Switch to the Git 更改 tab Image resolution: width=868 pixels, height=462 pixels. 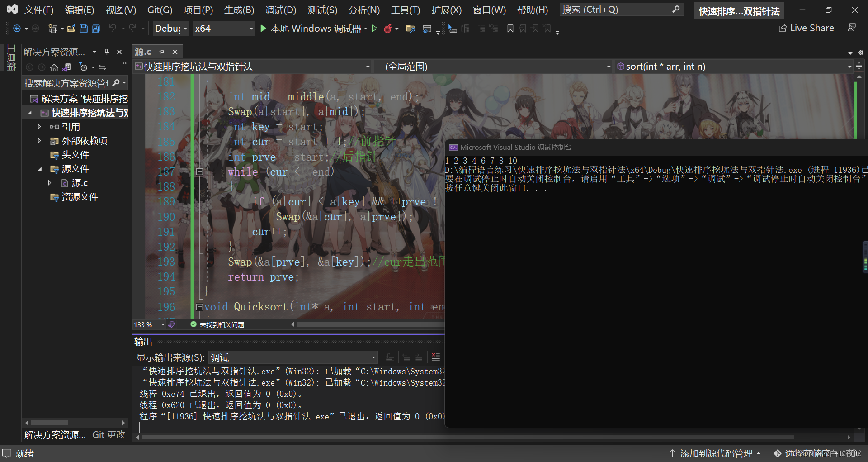tap(108, 435)
